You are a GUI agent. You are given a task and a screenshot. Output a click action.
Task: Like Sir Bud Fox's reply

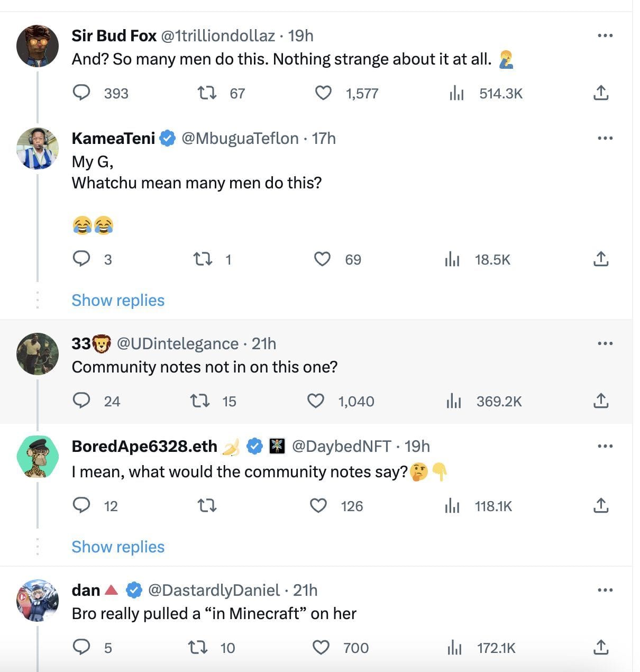(x=323, y=93)
